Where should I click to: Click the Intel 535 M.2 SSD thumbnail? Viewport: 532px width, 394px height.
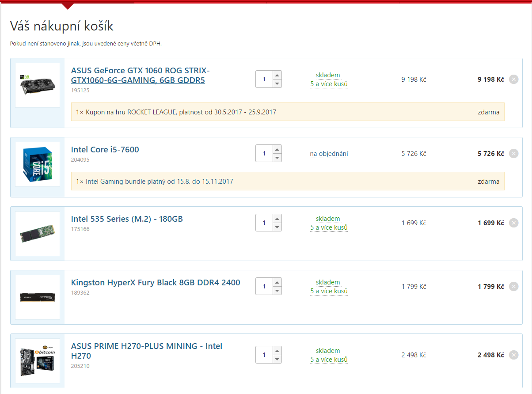[38, 234]
